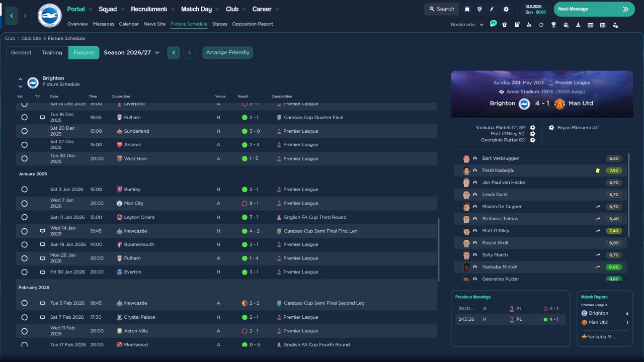Click the bookmark icon beside Search
644x362 pixels.
click(467, 9)
